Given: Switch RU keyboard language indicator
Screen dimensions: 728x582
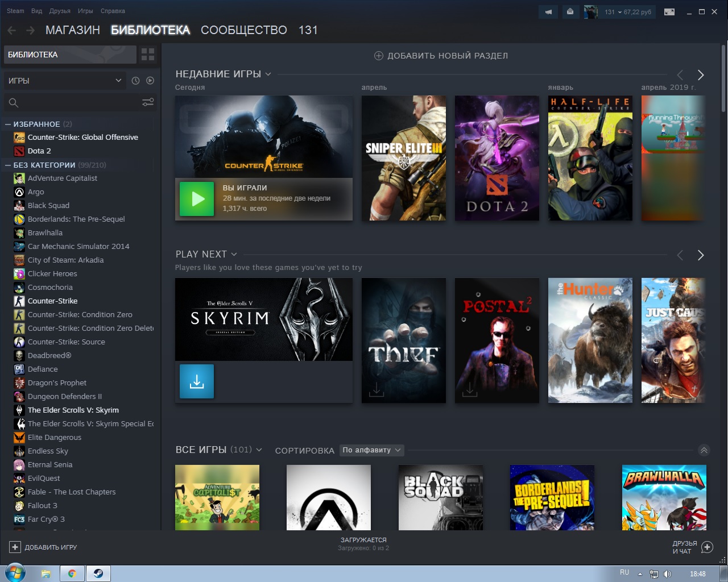Looking at the screenshot, I should (624, 572).
